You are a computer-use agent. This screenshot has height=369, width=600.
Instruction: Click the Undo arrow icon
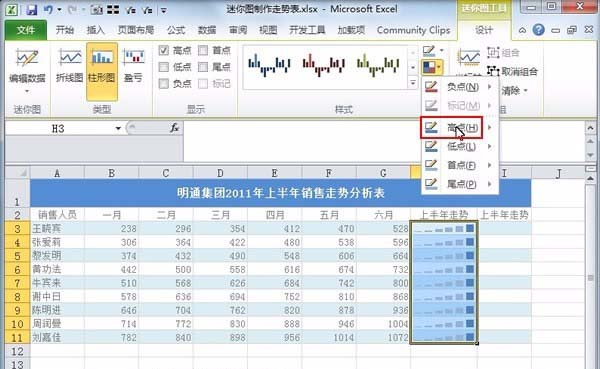coord(49,10)
